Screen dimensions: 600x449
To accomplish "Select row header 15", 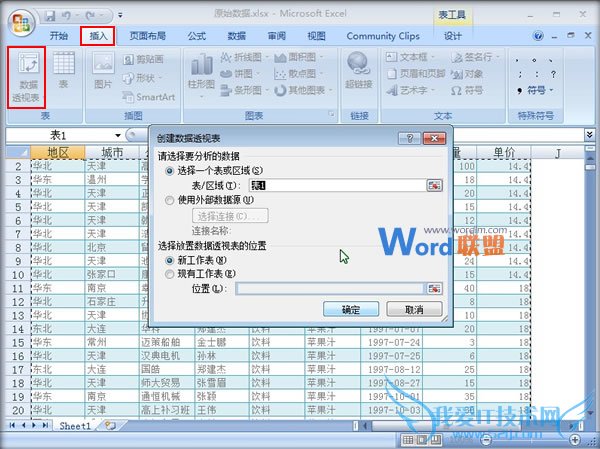I will point(18,342).
